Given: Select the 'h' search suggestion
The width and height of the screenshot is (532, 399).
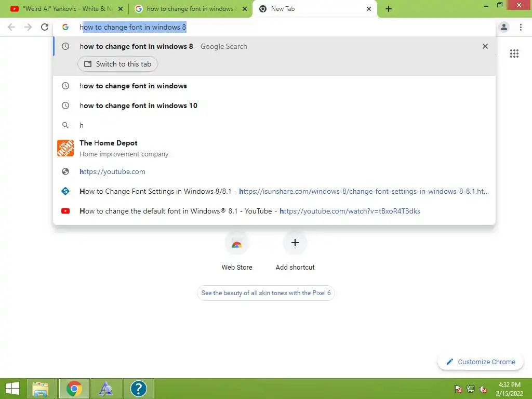Looking at the screenshot, I should pyautogui.click(x=274, y=125).
